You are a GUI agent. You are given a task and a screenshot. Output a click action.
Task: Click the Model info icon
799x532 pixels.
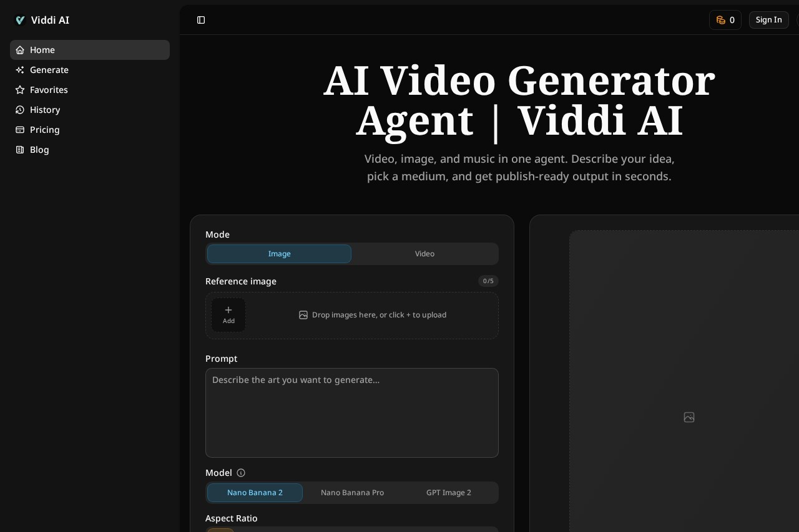coord(241,473)
